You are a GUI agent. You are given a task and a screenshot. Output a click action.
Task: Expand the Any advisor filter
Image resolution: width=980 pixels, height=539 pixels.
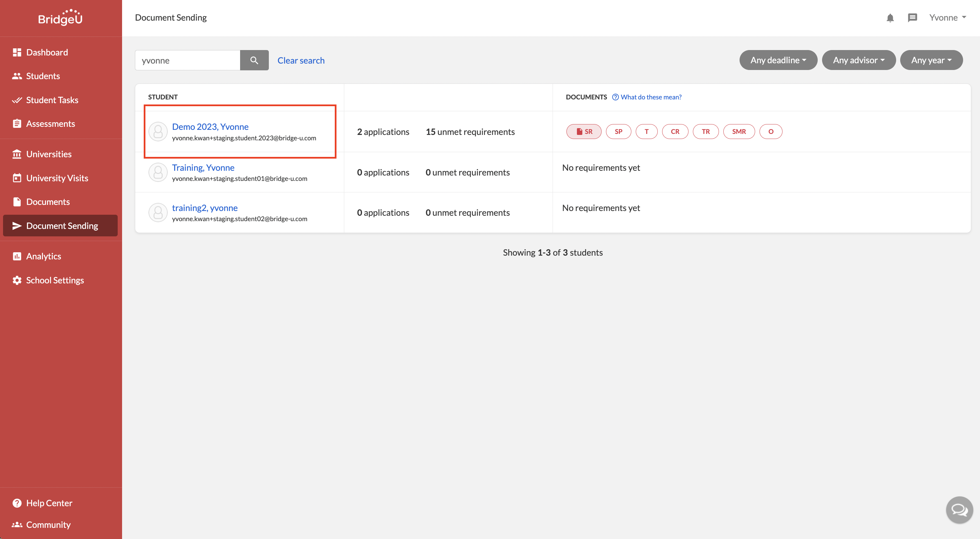click(859, 60)
